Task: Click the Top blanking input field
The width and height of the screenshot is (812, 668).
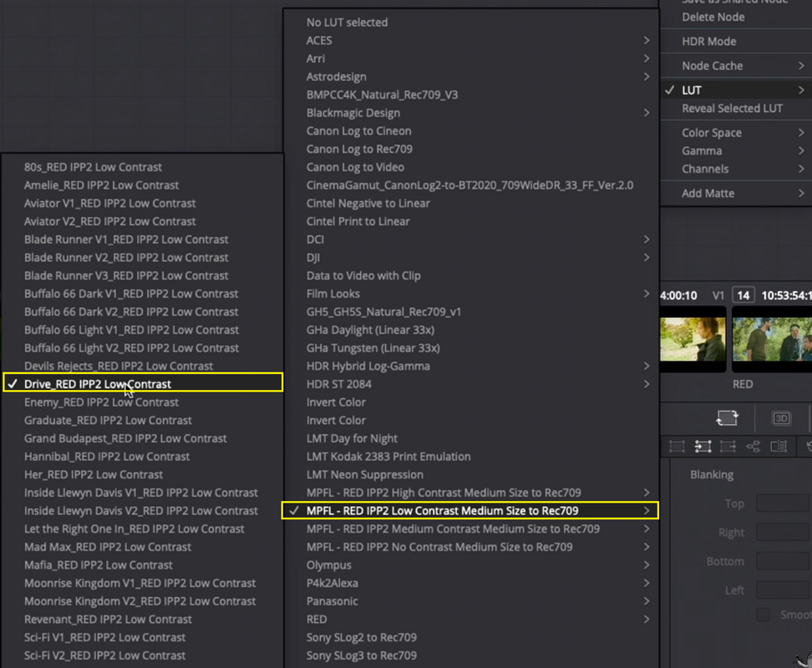Action: (x=783, y=503)
